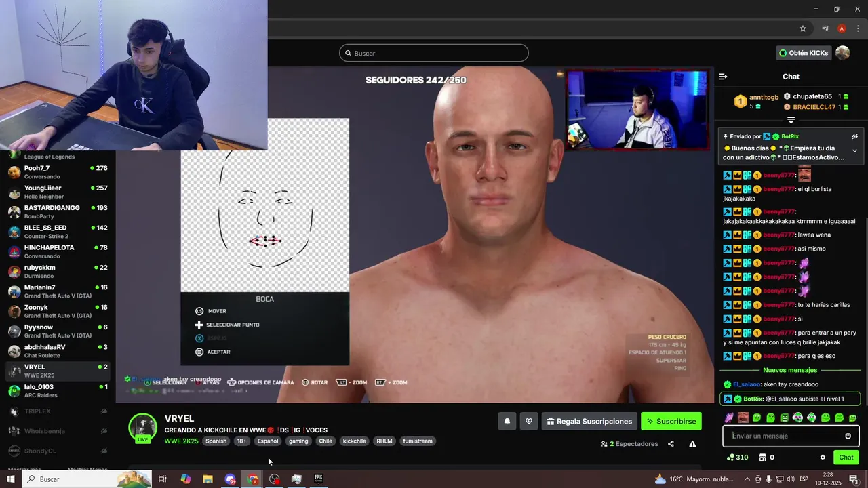Image resolution: width=868 pixels, height=488 pixels.
Task: Open Task View in taskbar
Action: (163, 479)
